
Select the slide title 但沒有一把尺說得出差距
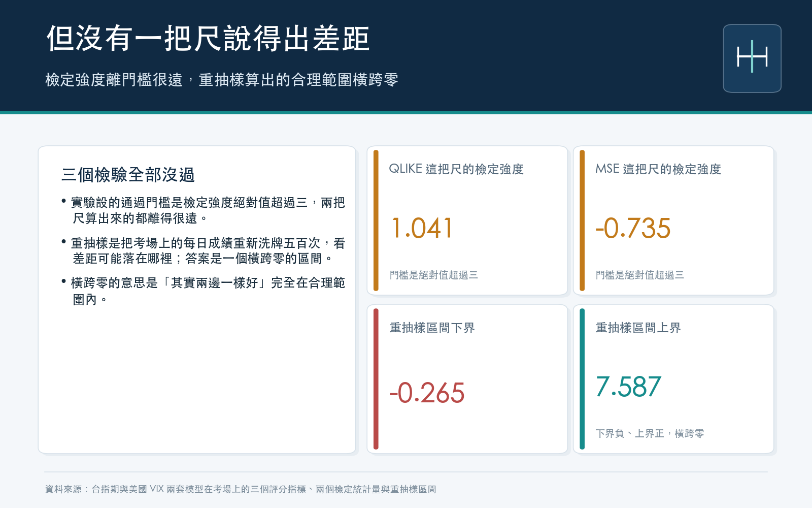208,39
